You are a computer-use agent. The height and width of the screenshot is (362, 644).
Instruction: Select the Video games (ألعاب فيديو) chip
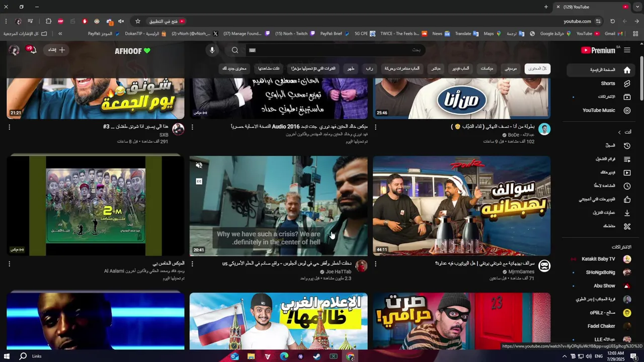tap(460, 69)
